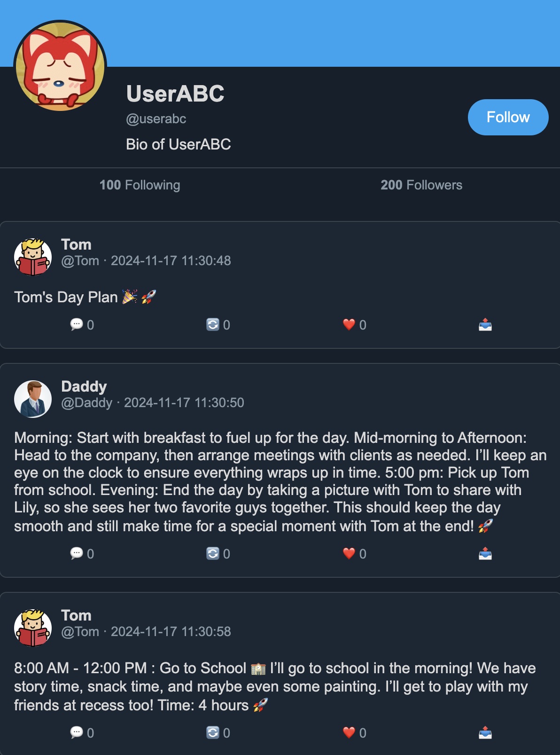Share Daddy's post using the share icon

pos(485,553)
